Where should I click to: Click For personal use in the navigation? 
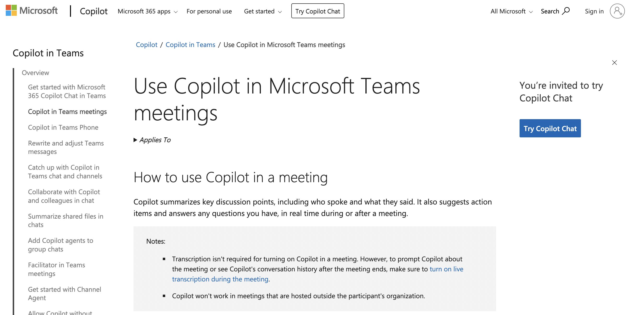[209, 11]
